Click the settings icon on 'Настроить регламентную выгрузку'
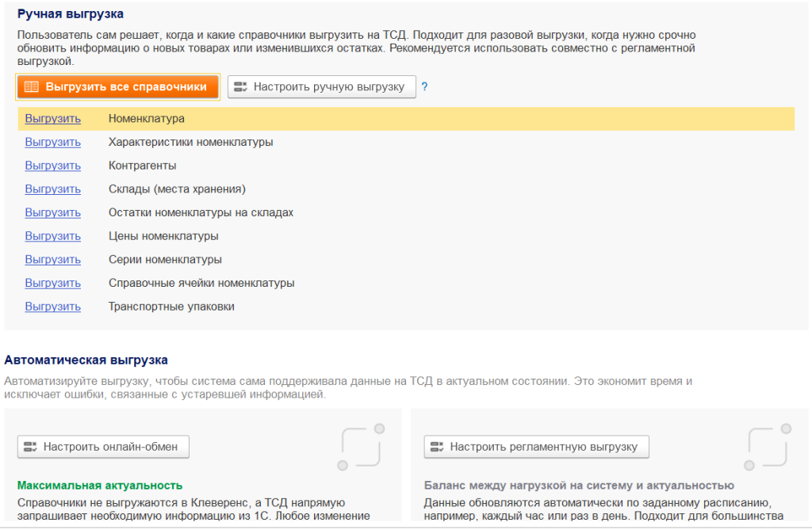This screenshot has height=530, width=812. 439,447
